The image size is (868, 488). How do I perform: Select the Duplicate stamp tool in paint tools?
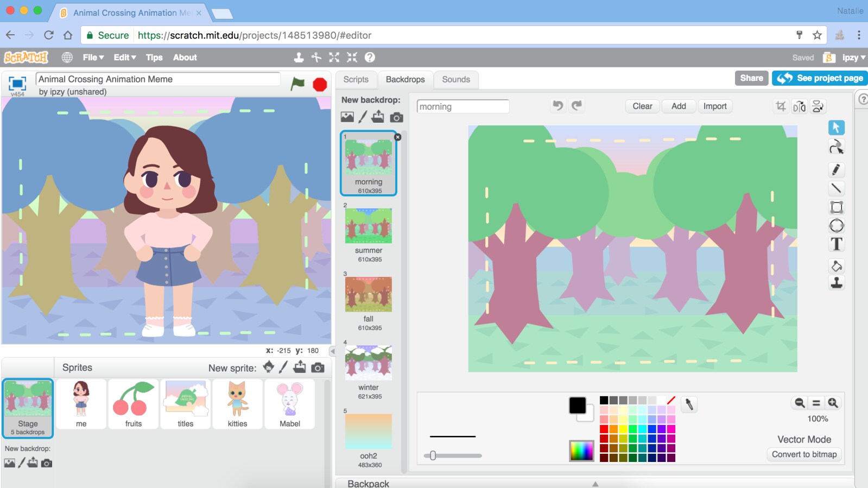pyautogui.click(x=837, y=283)
